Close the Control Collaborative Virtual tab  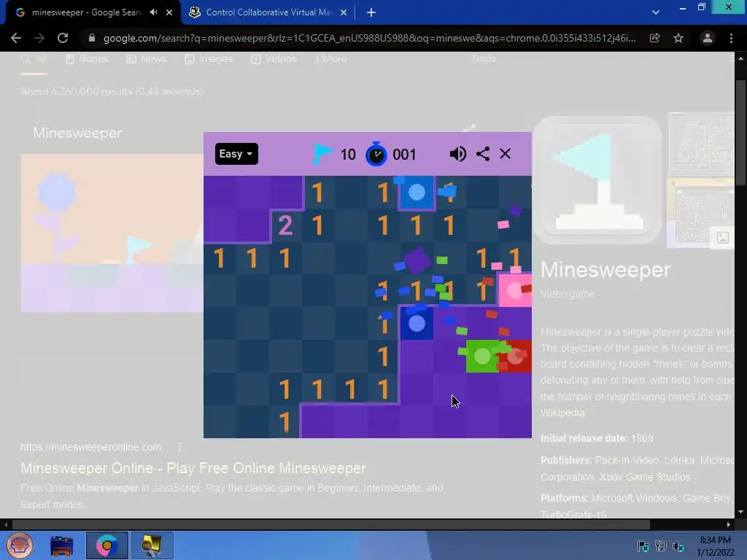(x=344, y=12)
